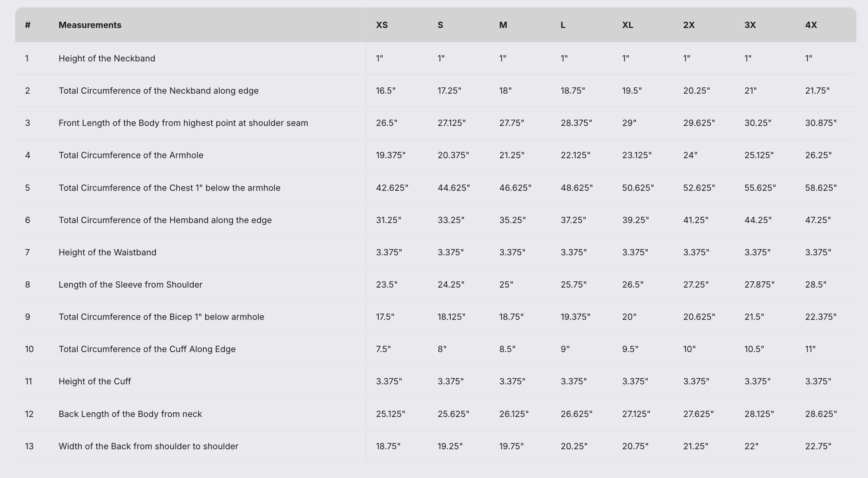This screenshot has width=868, height=478.
Task: Click row number 10 in the table
Action: click(29, 349)
